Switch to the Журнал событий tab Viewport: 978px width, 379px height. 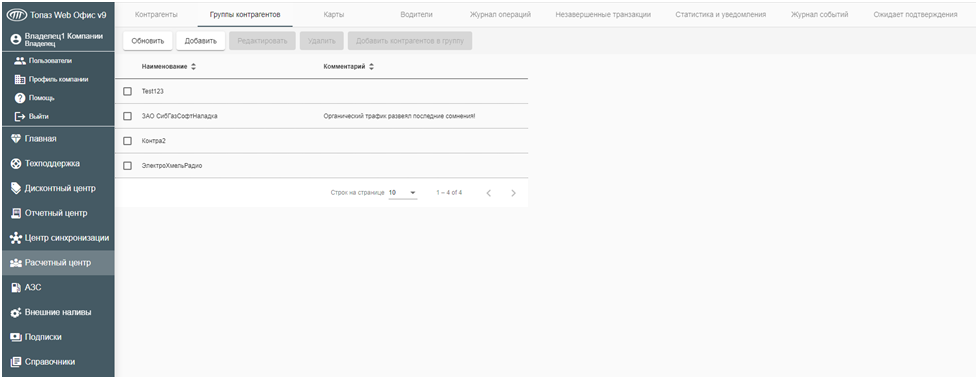819,14
